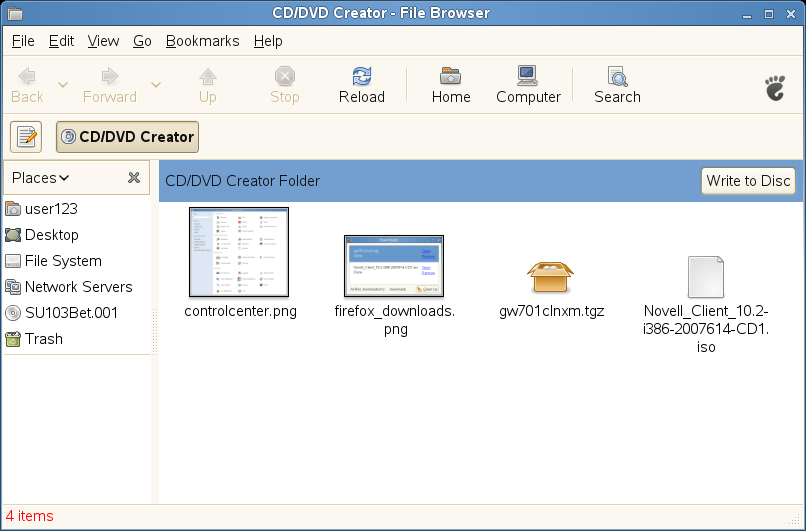This screenshot has width=806, height=531.
Task: Select the Novell_Client ISO file icon
Action: 706,277
